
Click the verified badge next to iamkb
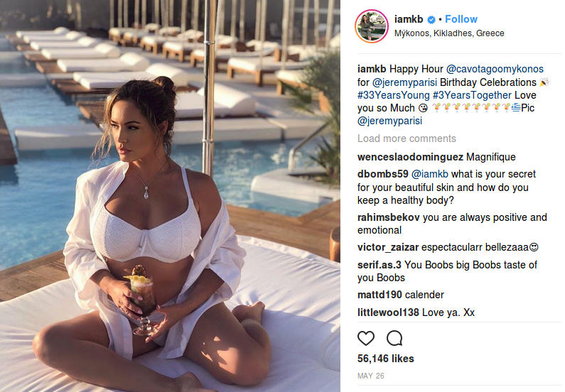coord(431,19)
